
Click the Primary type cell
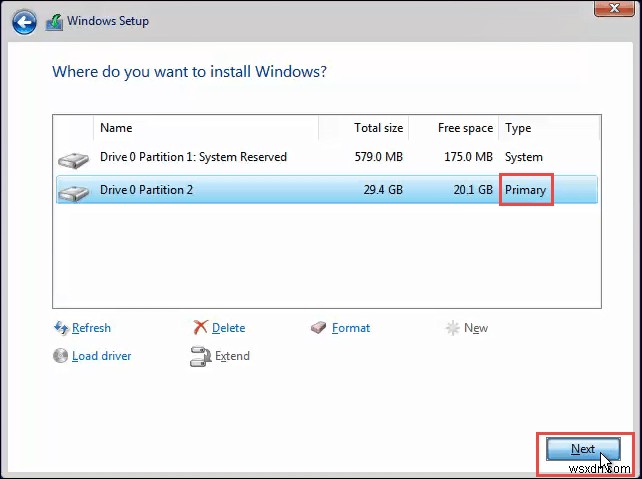click(525, 190)
